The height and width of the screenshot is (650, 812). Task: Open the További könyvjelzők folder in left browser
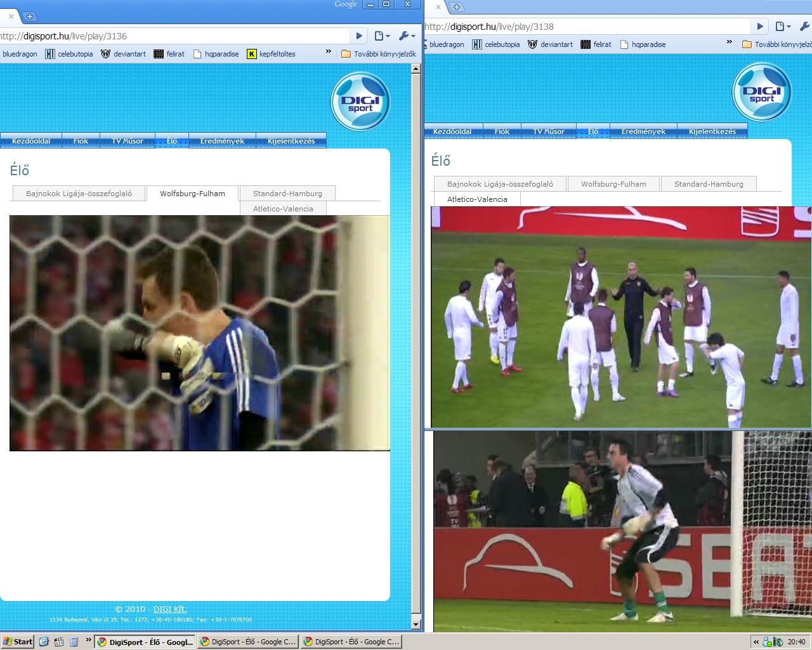[x=379, y=54]
